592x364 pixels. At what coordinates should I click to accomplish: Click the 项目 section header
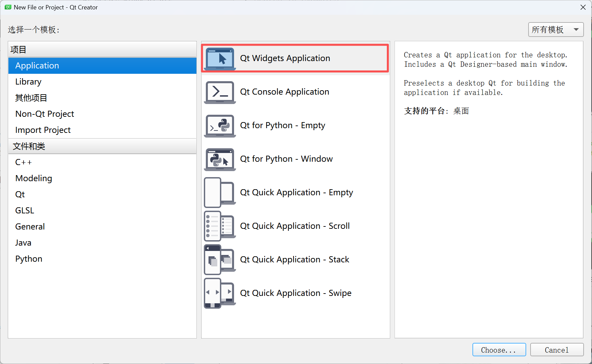(x=102, y=50)
